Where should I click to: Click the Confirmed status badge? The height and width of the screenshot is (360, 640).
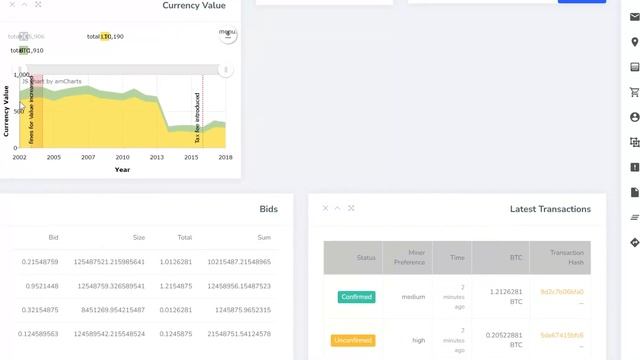point(356,297)
